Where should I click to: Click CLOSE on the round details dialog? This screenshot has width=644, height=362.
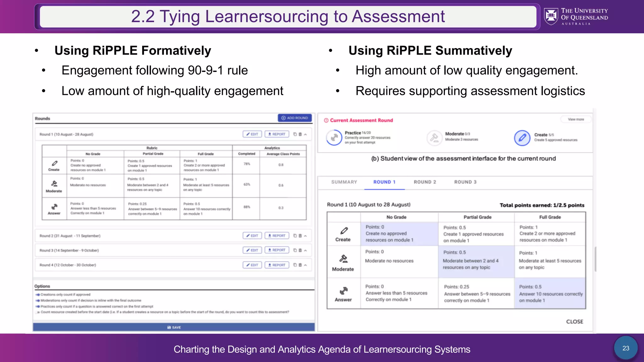(575, 321)
